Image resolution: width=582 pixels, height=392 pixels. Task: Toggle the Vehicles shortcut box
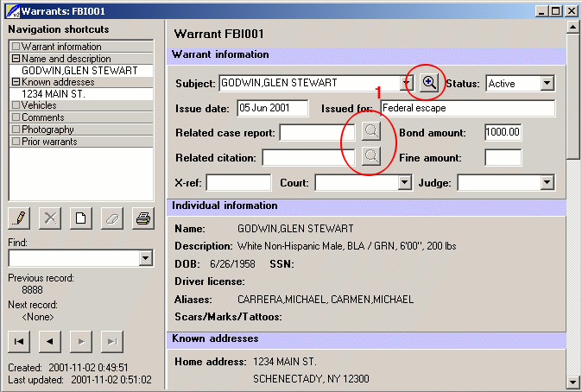pos(16,105)
